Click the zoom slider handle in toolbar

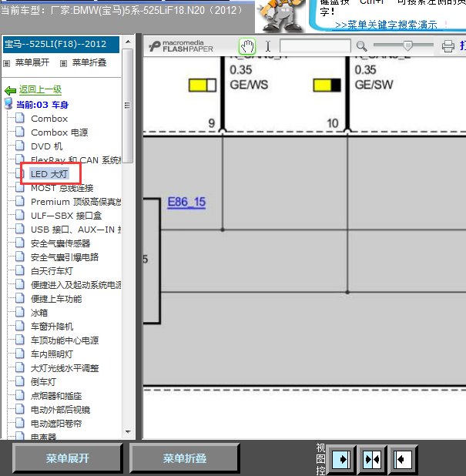pos(407,46)
